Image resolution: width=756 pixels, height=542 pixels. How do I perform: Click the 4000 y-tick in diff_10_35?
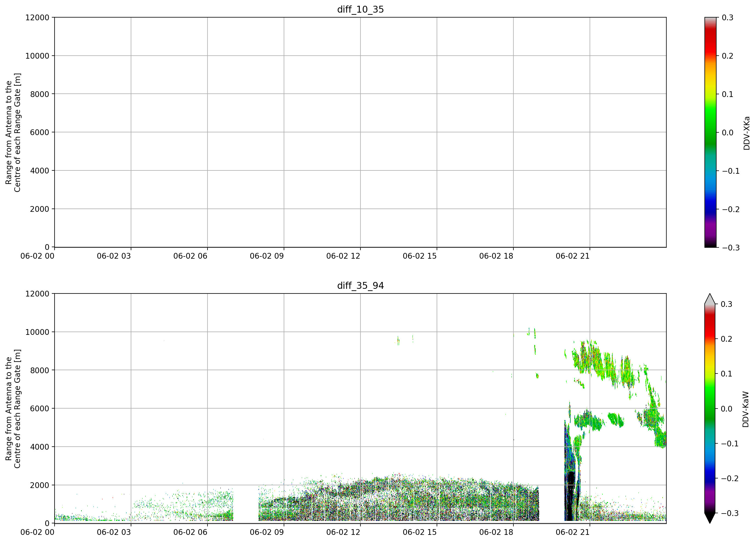pos(40,170)
